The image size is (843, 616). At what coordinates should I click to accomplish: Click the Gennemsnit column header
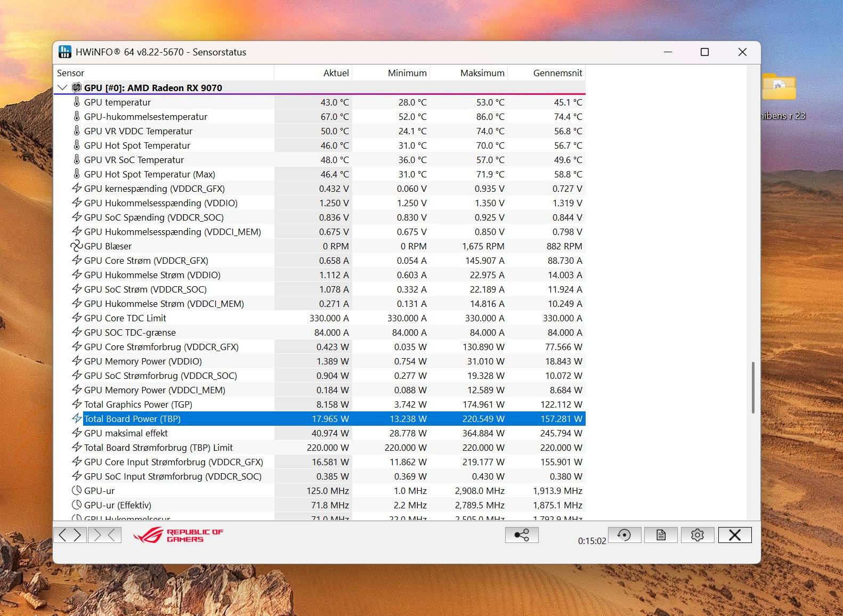[546, 73]
